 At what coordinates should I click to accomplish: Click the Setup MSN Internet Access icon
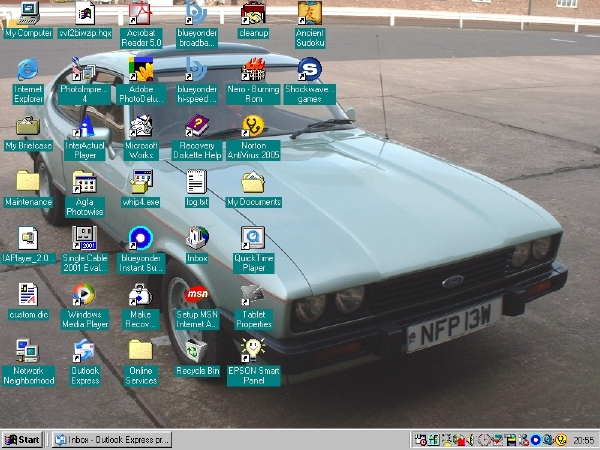197,295
